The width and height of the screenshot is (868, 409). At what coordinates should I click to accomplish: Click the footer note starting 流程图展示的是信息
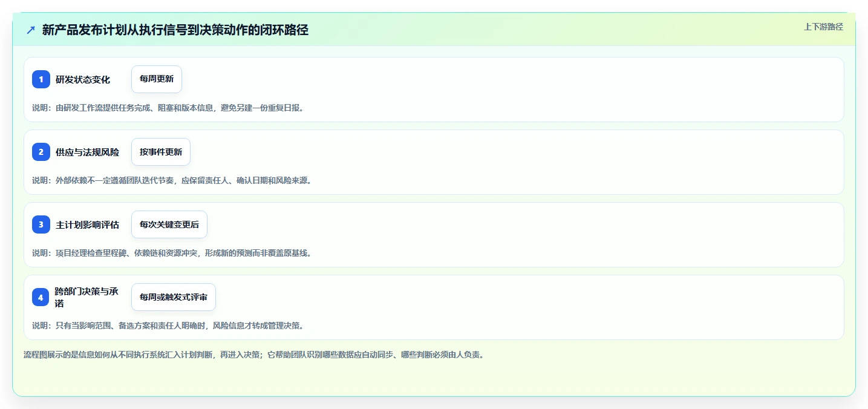[253, 355]
